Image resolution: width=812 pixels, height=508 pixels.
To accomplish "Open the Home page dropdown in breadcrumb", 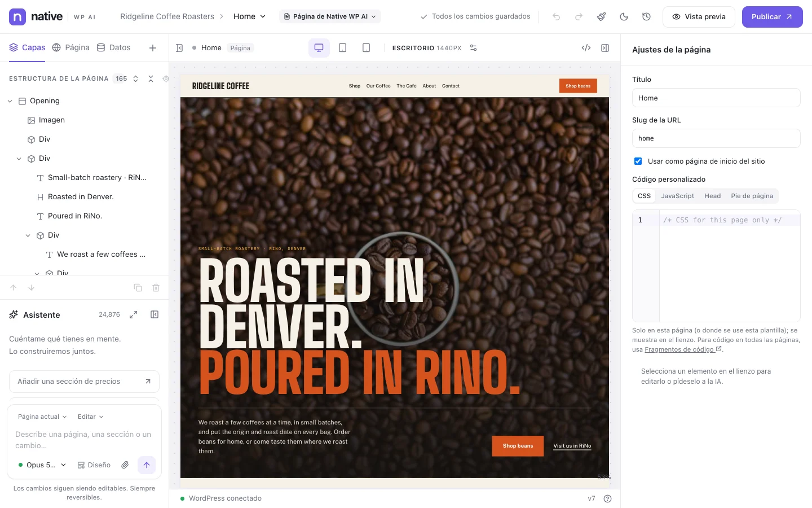I will (250, 17).
